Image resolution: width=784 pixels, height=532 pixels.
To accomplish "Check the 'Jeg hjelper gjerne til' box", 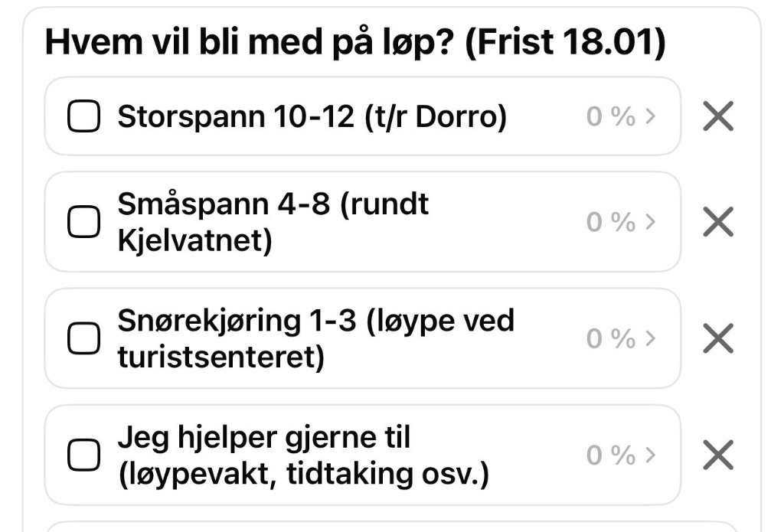I will [84, 454].
